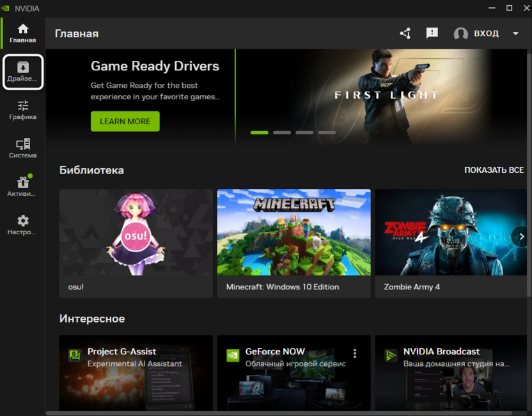Click ПОКАЗАТЬ ВСЕ link in library

(494, 170)
